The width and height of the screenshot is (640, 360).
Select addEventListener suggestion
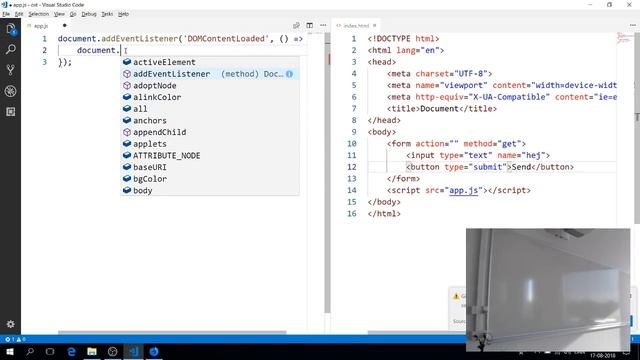click(x=210, y=74)
